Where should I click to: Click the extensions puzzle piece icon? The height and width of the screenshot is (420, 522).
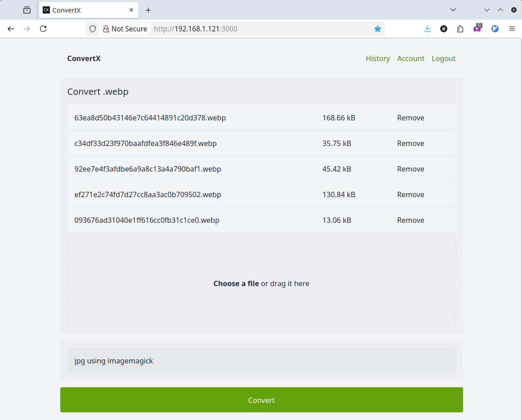[460, 28]
